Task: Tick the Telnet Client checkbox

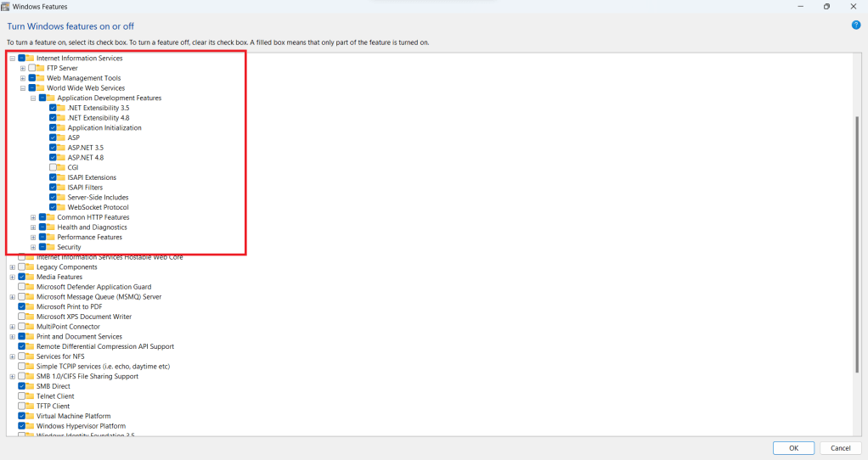Action: (x=21, y=396)
